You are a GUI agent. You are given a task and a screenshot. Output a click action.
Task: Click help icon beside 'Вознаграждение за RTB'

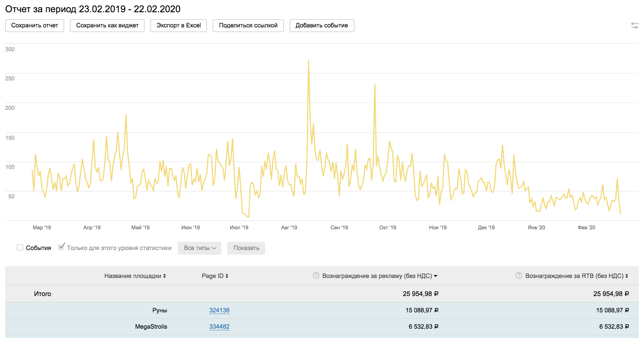[519, 275]
